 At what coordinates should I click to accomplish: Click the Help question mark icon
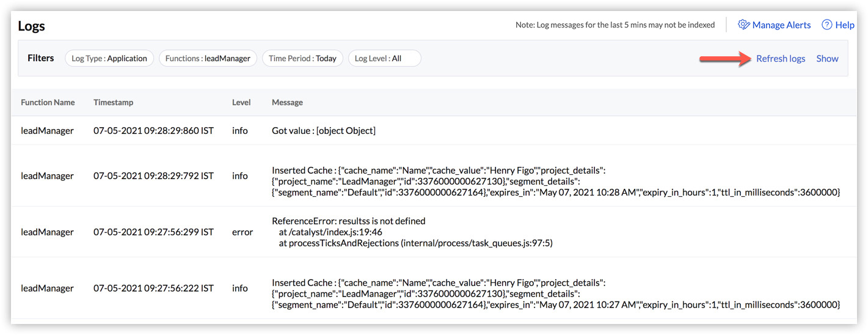click(826, 25)
